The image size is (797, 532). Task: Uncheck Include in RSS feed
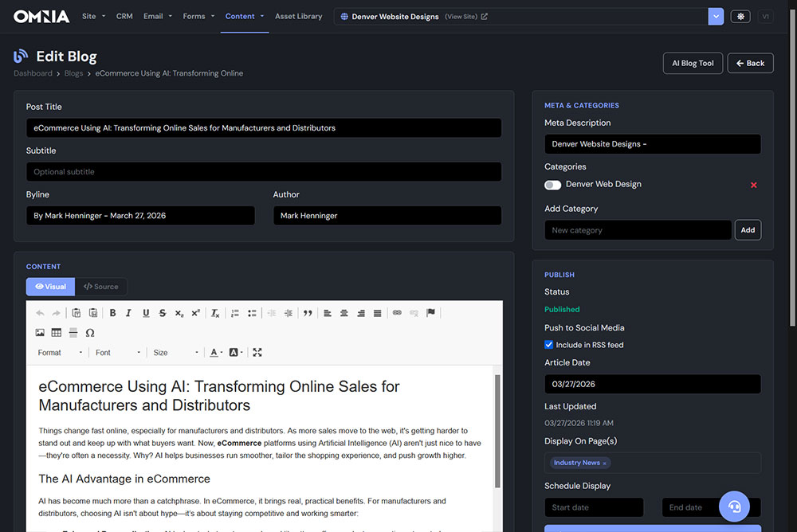coord(547,344)
